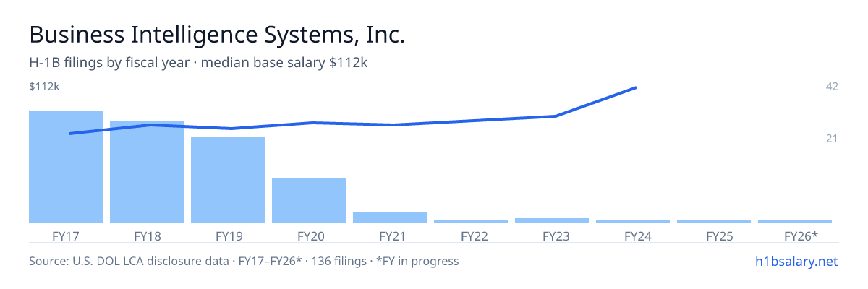Select the FY21 filings bar
The width and height of the screenshot is (868, 289).
(x=390, y=217)
